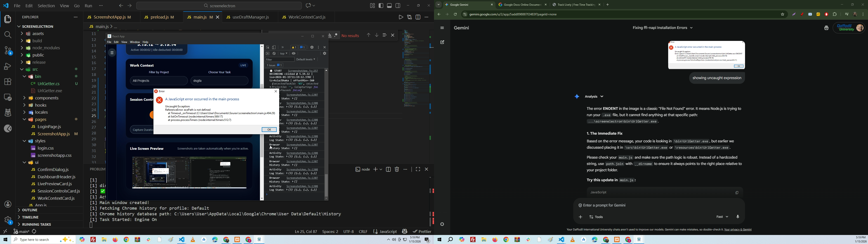
Task: Open DevTools settings gear icon
Action: 312,47
